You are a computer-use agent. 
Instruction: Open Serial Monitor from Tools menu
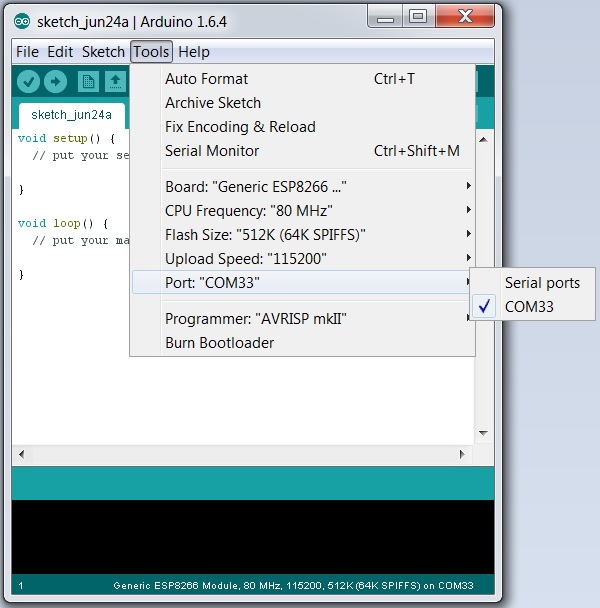pyautogui.click(x=303, y=151)
